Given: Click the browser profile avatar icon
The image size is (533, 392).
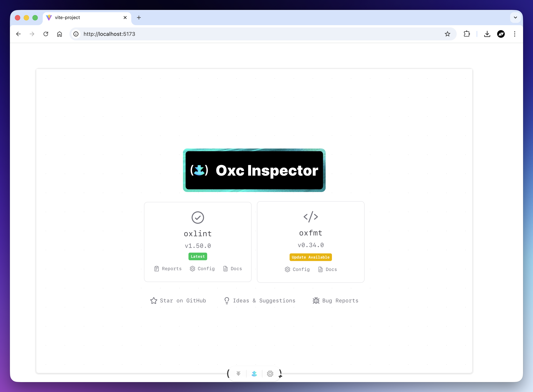Looking at the screenshot, I should coord(501,34).
